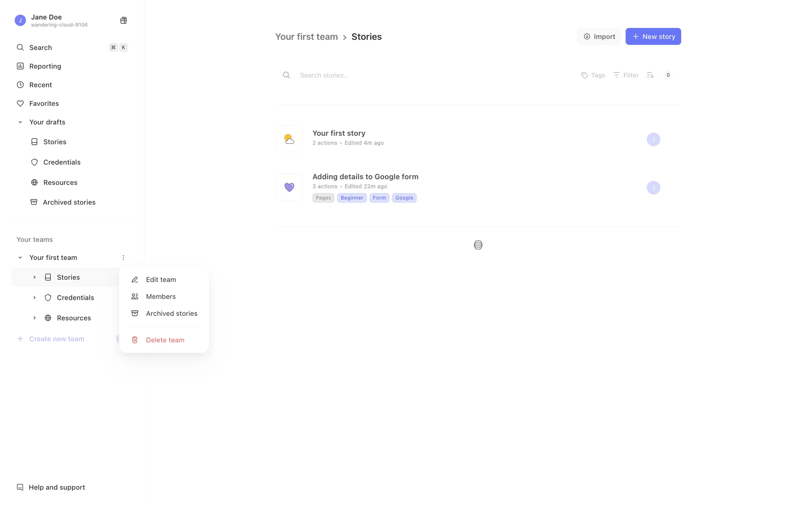This screenshot has height=508, width=812.
Task: Expand the team Stories tree item
Action: [35, 277]
